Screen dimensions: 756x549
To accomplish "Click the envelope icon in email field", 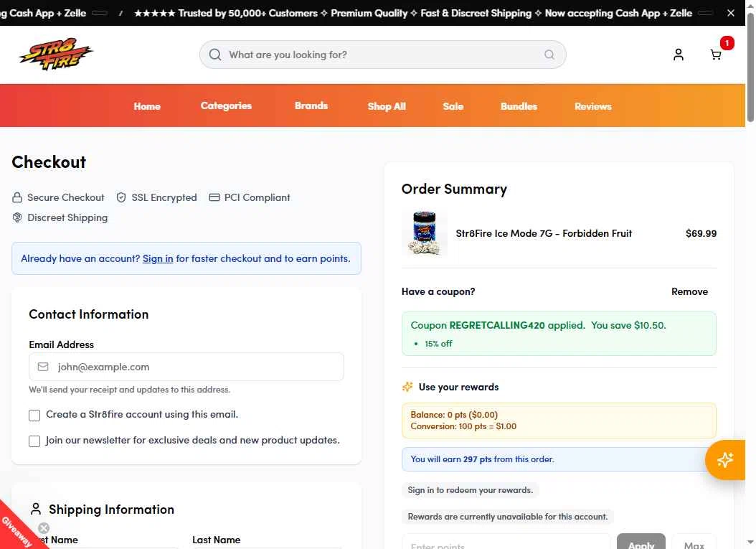I will click(x=43, y=367).
